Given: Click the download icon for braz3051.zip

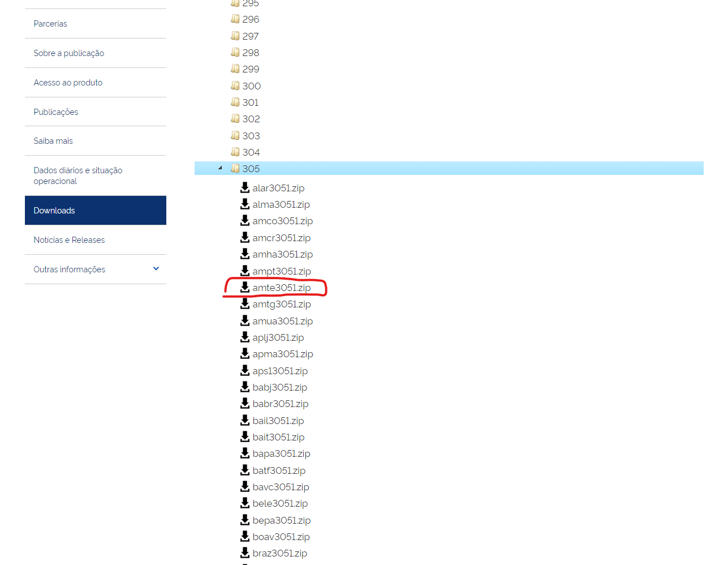Looking at the screenshot, I should tap(245, 553).
